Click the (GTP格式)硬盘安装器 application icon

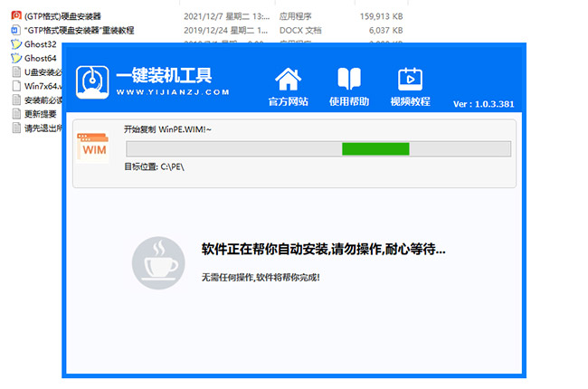(x=16, y=16)
